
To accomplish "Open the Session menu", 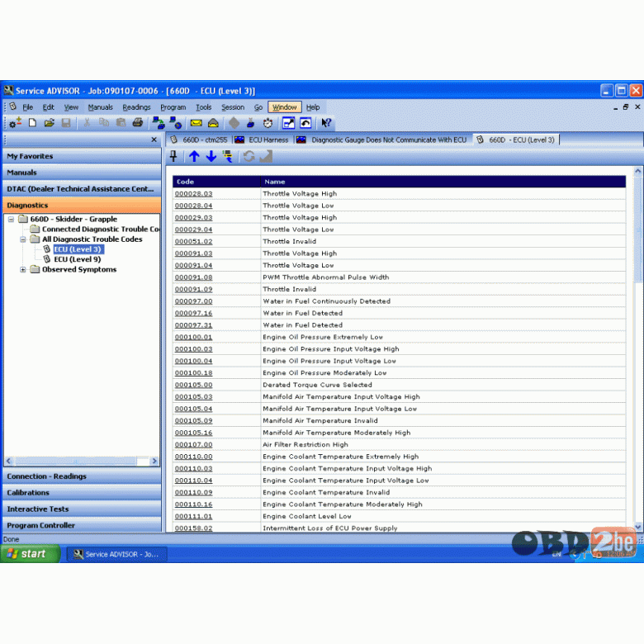I will pyautogui.click(x=233, y=107).
